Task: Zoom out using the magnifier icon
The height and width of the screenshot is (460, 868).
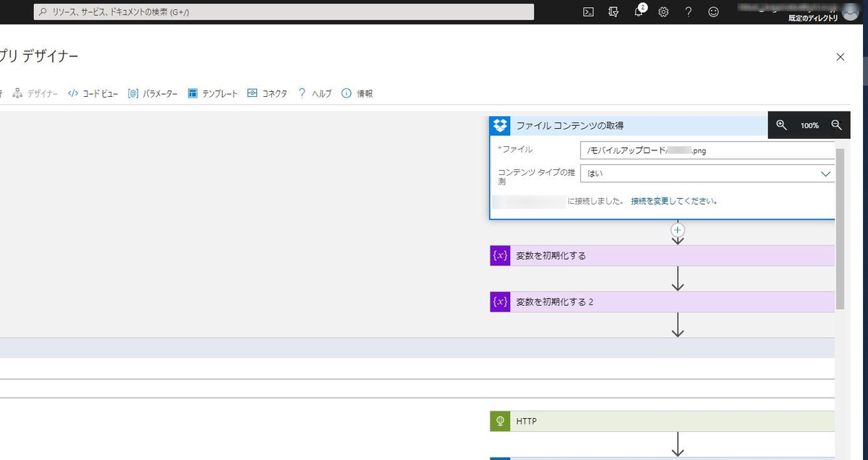Action: 837,125
